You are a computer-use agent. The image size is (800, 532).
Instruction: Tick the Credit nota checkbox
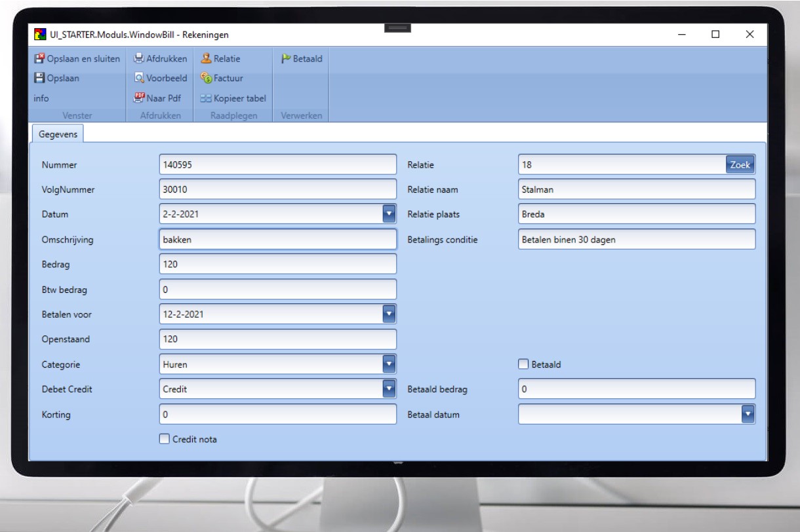[165, 439]
